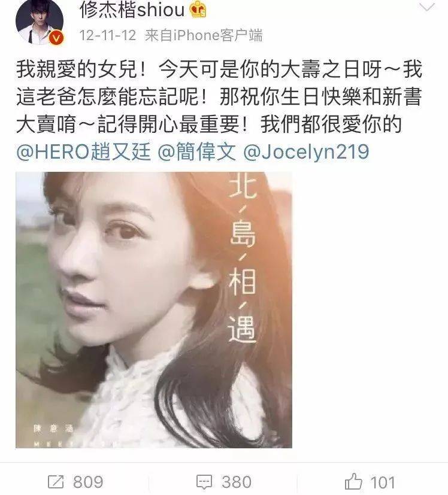The image size is (448, 495).
Task: Open 修杰楷 profile avatar photo
Action: (40, 21)
